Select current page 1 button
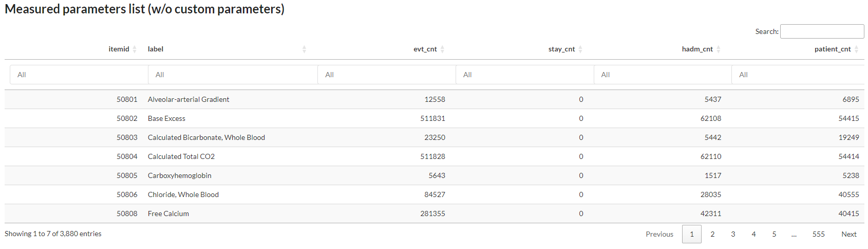The width and height of the screenshot is (868, 249). (692, 234)
